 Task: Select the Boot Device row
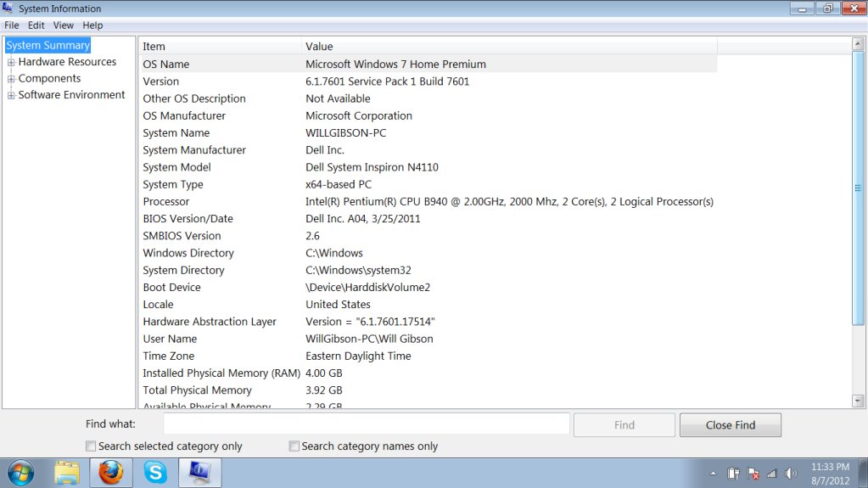point(429,288)
